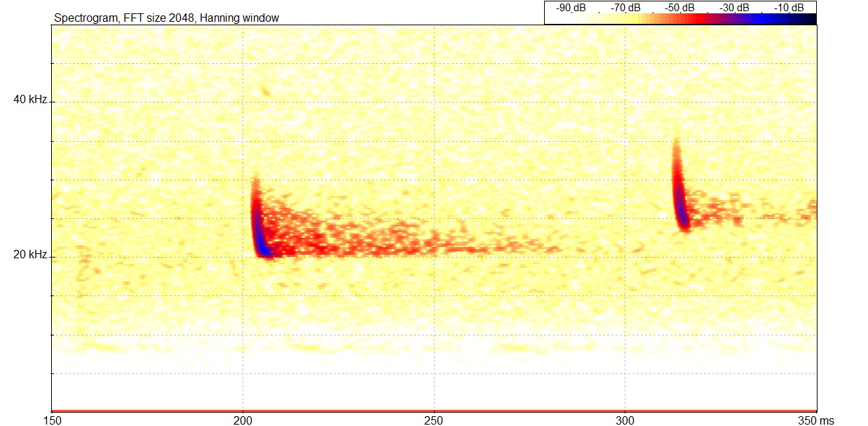Click the 40 kHz axis label

pos(30,100)
